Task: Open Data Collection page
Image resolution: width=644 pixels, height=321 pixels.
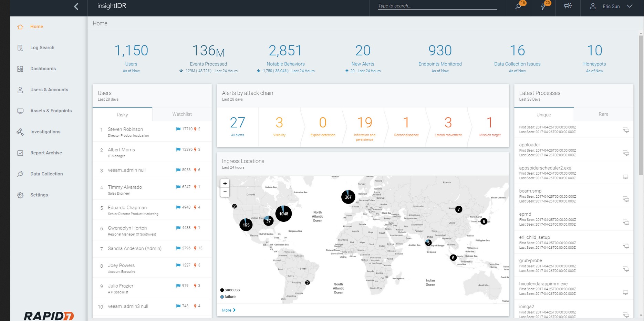Action: point(46,174)
